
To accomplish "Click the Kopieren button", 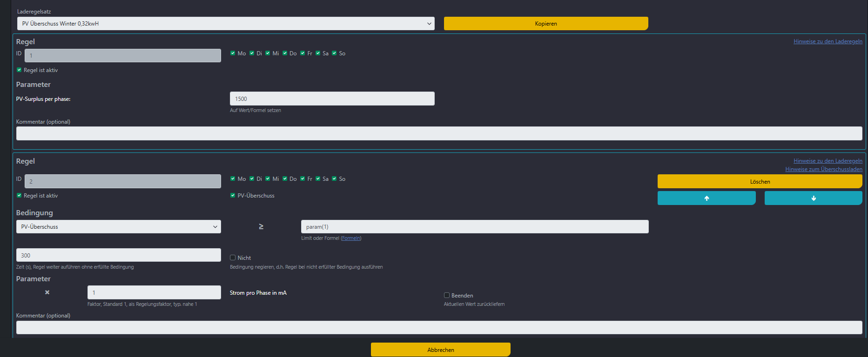I will click(545, 24).
